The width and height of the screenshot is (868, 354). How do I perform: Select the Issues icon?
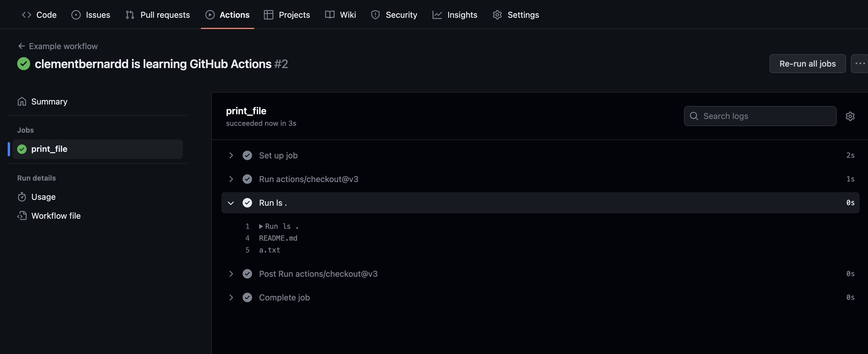click(x=75, y=15)
